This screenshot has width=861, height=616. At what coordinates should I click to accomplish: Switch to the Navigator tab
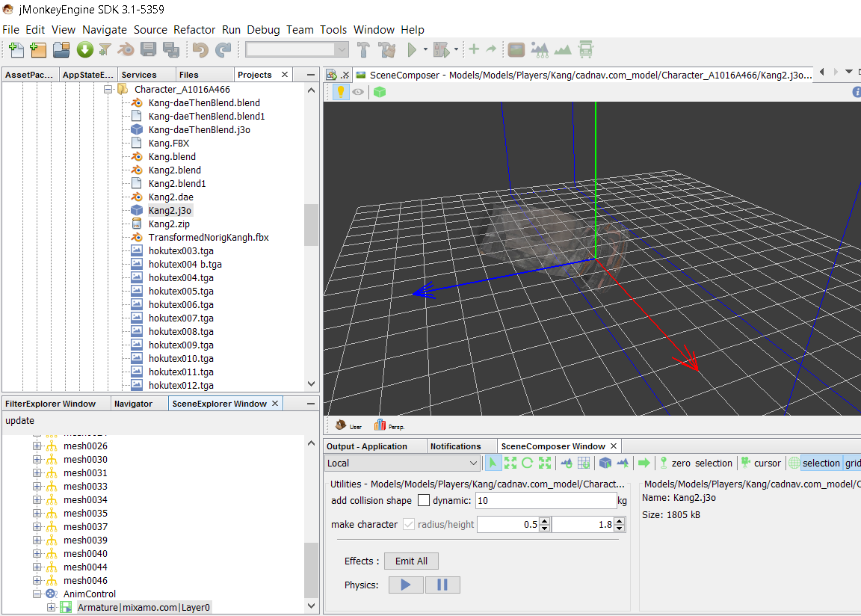click(x=134, y=404)
